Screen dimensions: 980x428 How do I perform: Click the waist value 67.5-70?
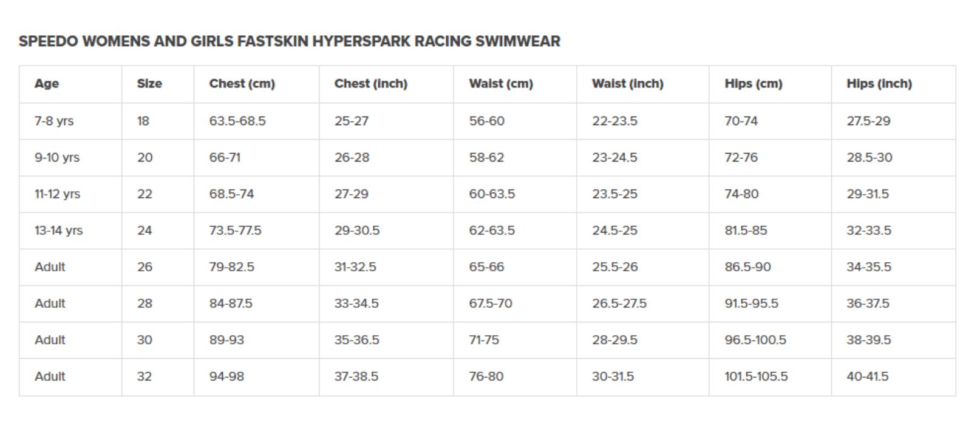(490, 304)
